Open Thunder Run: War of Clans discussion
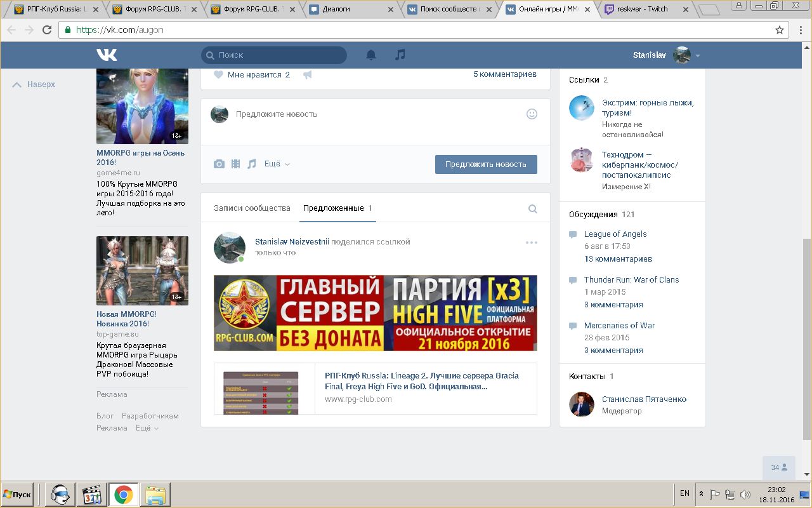This screenshot has height=508, width=812. pyautogui.click(x=632, y=280)
